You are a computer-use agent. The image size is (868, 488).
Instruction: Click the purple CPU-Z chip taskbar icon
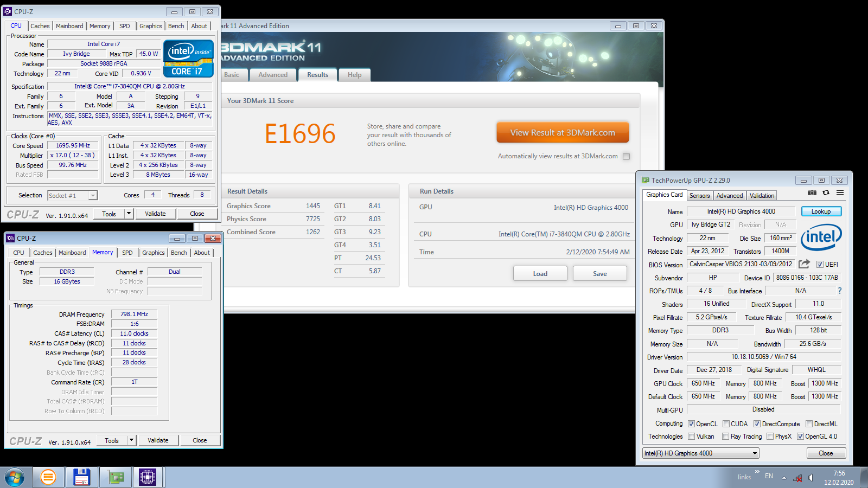click(x=147, y=478)
